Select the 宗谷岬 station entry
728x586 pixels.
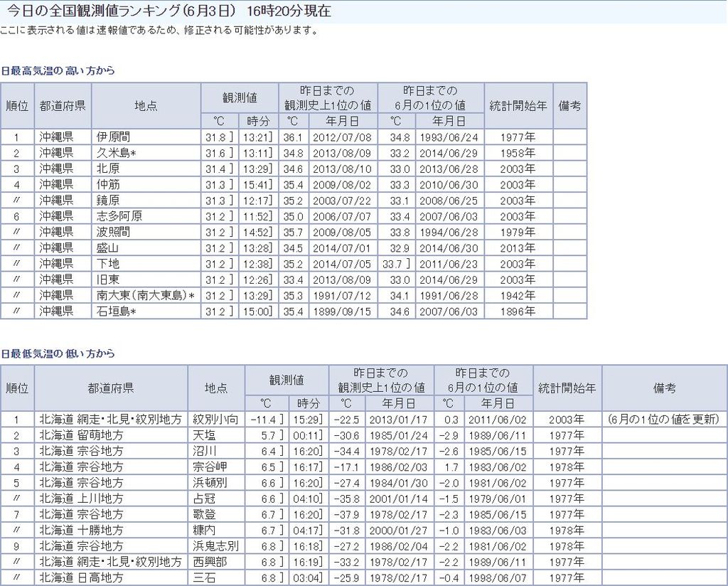tap(208, 467)
